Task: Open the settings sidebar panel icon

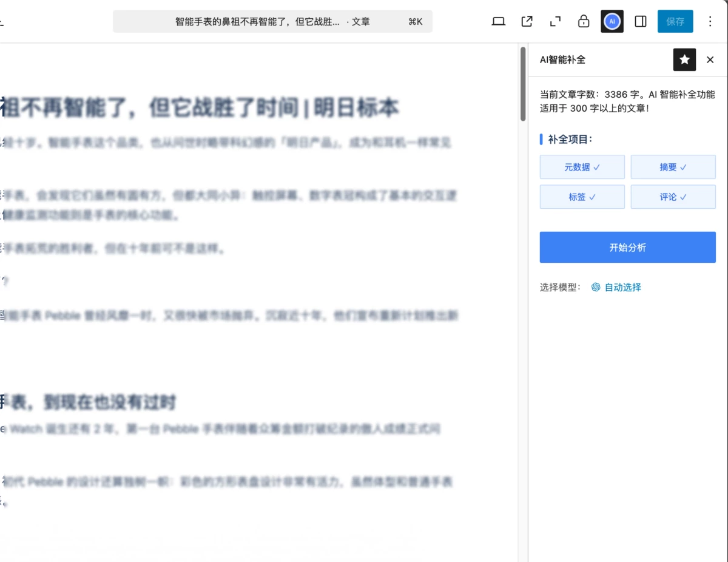Action: tap(640, 22)
